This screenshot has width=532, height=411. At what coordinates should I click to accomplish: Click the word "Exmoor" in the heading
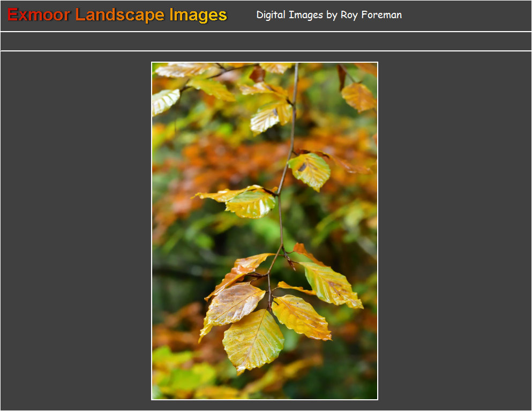coord(39,15)
